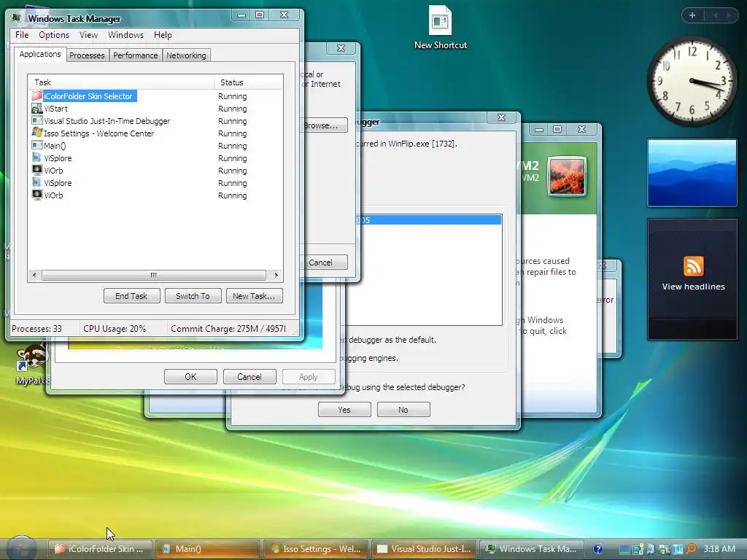This screenshot has height=560, width=747.
Task: Click the sidebar next gadgets arrow
Action: point(729,15)
